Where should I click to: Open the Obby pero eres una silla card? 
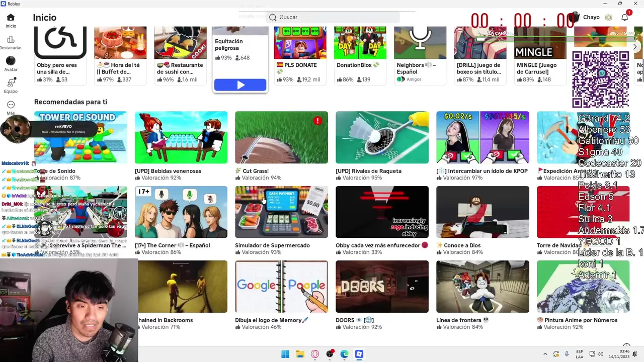point(60,55)
